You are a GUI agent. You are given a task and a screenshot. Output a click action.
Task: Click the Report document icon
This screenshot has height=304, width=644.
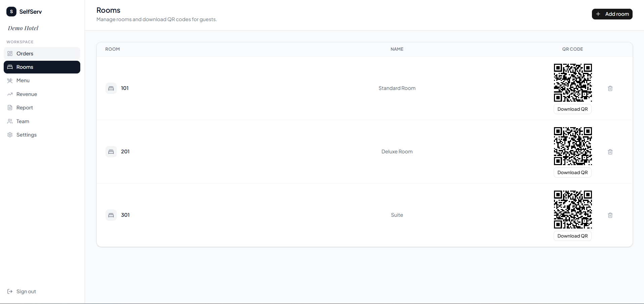(10, 108)
